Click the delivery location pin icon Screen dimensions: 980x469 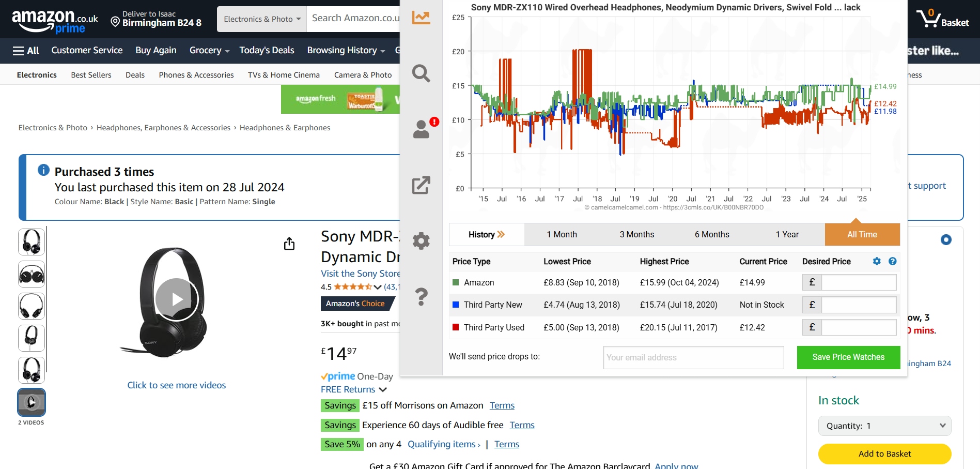115,22
